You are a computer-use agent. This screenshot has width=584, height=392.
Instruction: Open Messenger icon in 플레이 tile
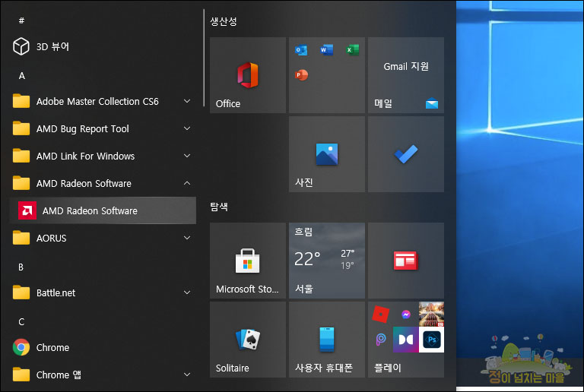tap(406, 315)
